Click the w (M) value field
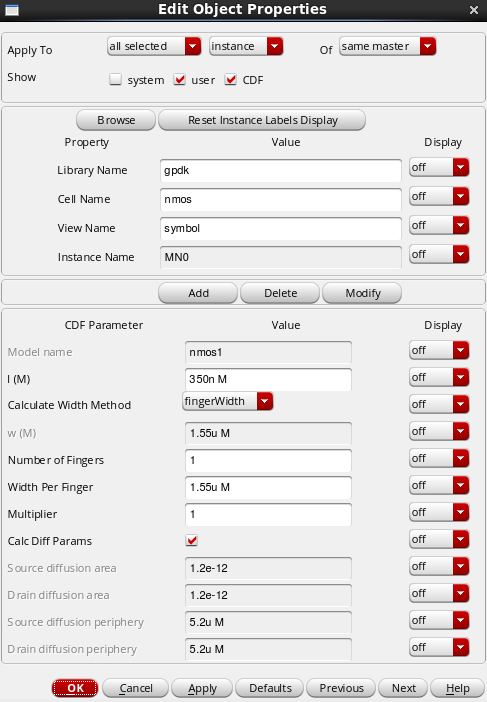This screenshot has height=702, width=487. tap(268, 433)
